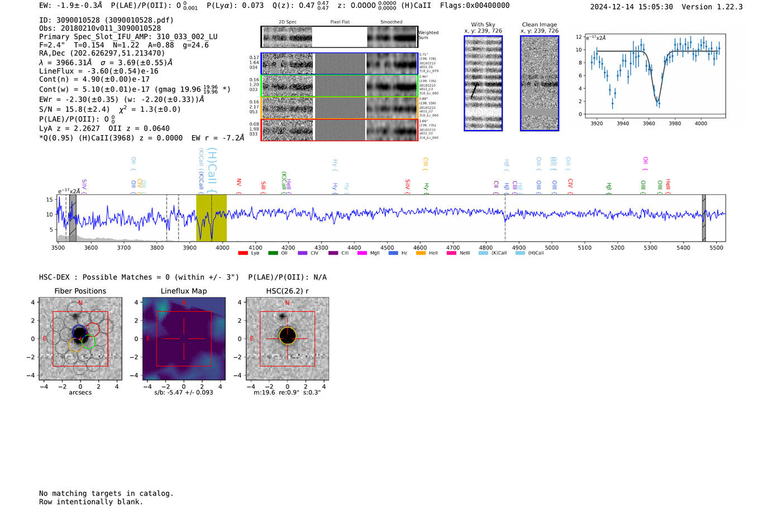Screen dimensions: 782x532
Task: Open the Clean Image cutout
Action: (x=540, y=83)
